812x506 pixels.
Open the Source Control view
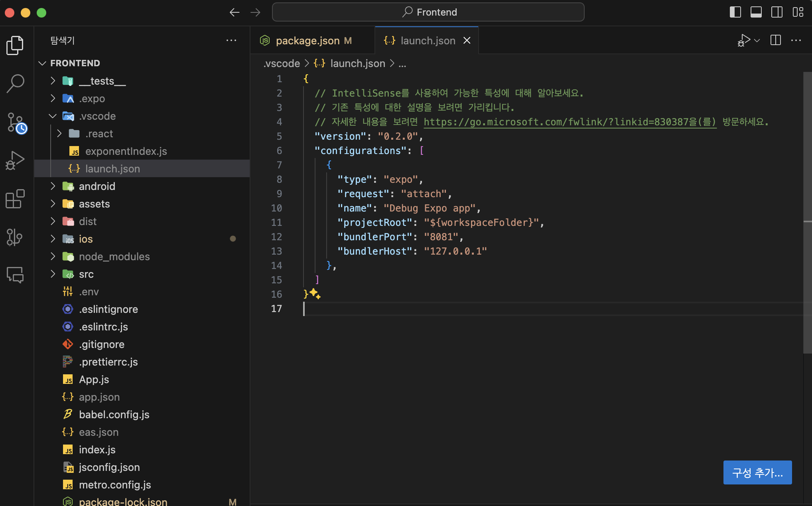[x=15, y=123]
